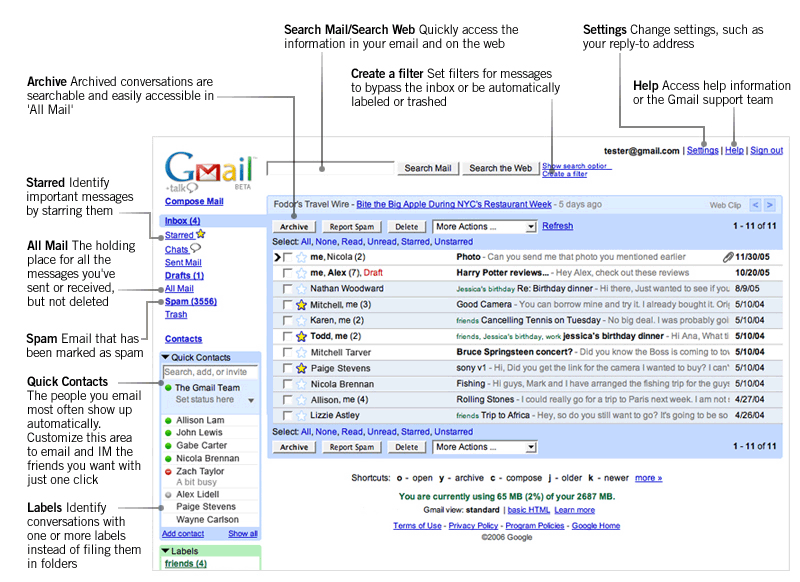Open the Inbox (4) folder
This screenshot has height=582, width=800.
182,221
